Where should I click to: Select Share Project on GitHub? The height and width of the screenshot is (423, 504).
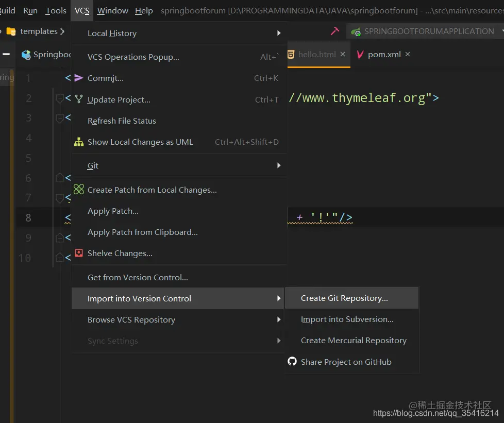(x=351, y=362)
